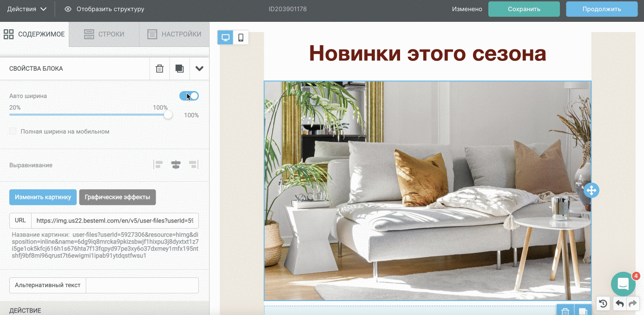This screenshot has width=644, height=315.
Task: Click the Настройки document icon
Action: [152, 34]
